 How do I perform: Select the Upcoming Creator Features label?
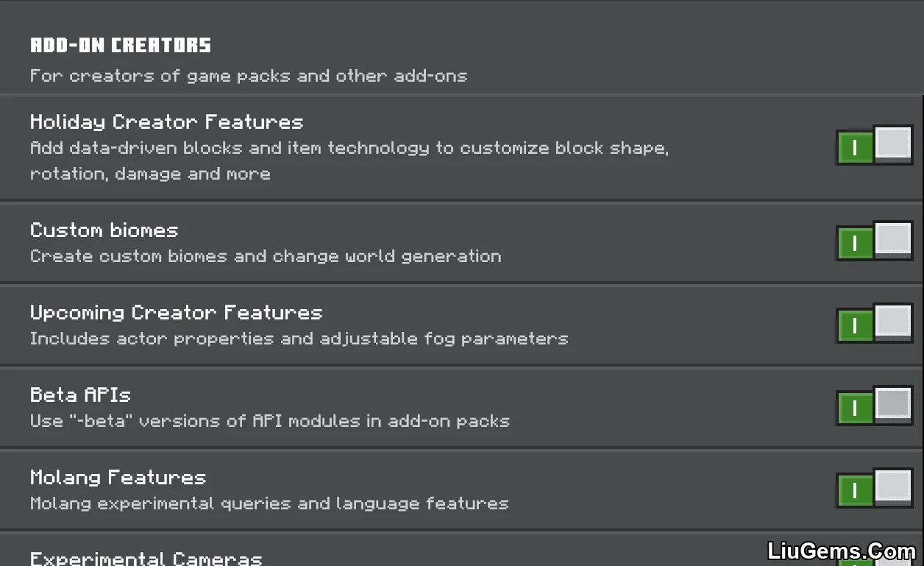[177, 313]
